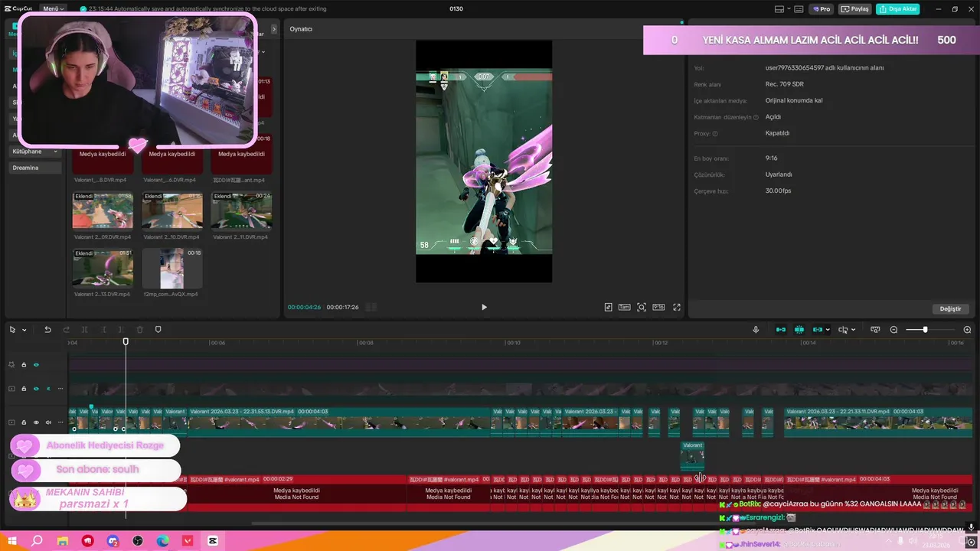Screen dimensions: 980x551
Task: Select Valorant 2...13.DVR.mp4 thumbnail
Action: [103, 267]
